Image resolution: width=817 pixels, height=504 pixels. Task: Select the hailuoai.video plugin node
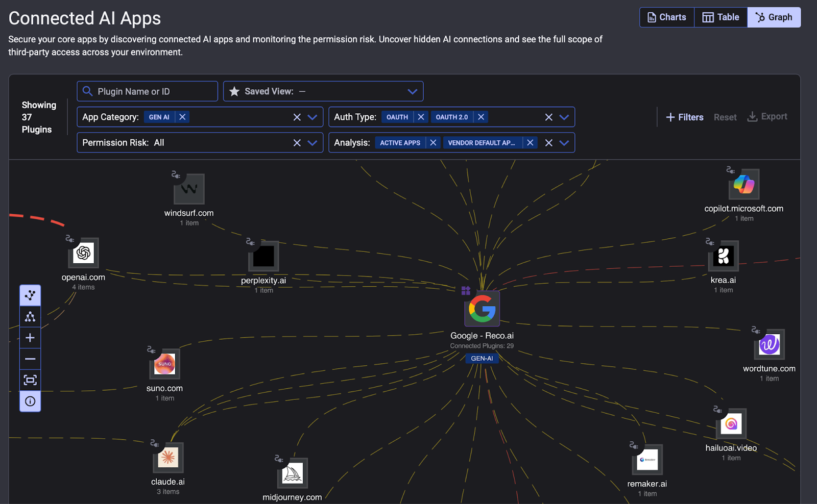[731, 424]
